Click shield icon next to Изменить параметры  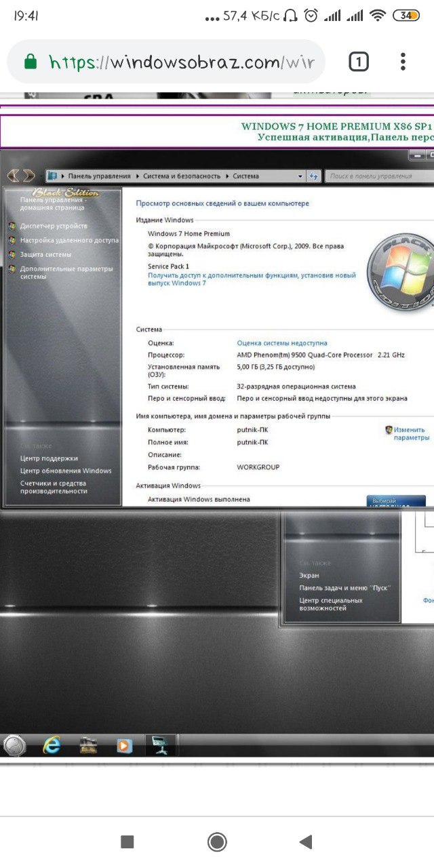point(389,430)
